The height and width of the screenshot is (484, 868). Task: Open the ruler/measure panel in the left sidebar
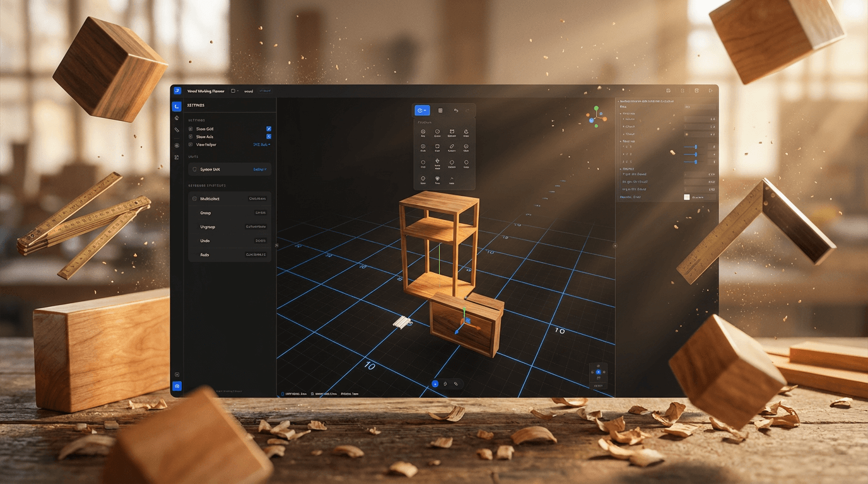pyautogui.click(x=177, y=130)
